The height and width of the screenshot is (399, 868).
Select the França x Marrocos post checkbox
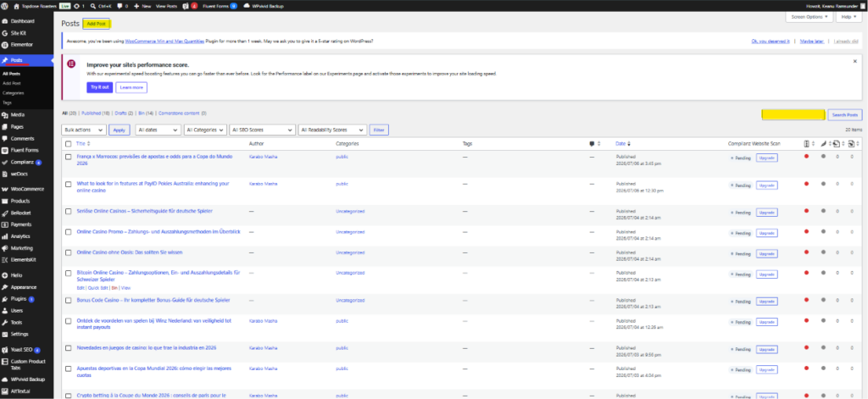point(68,158)
